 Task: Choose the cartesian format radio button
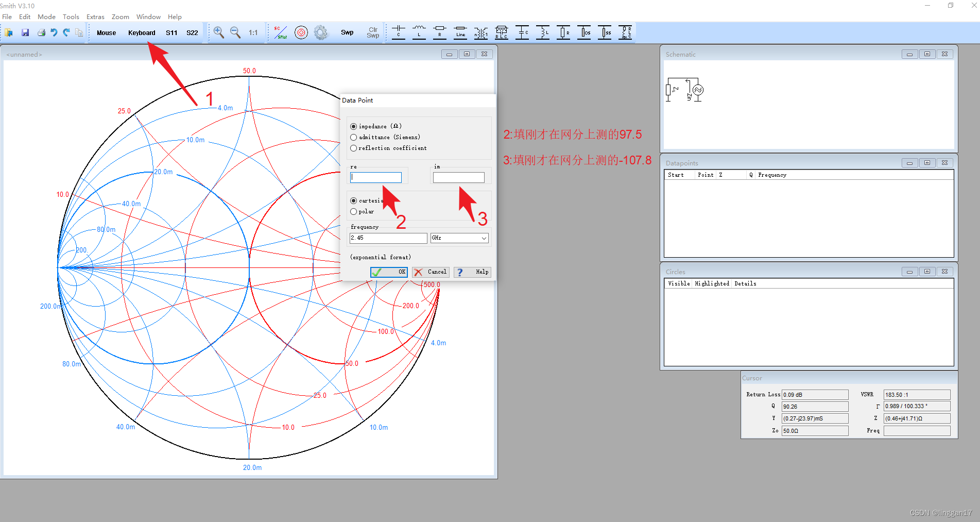[x=353, y=200]
